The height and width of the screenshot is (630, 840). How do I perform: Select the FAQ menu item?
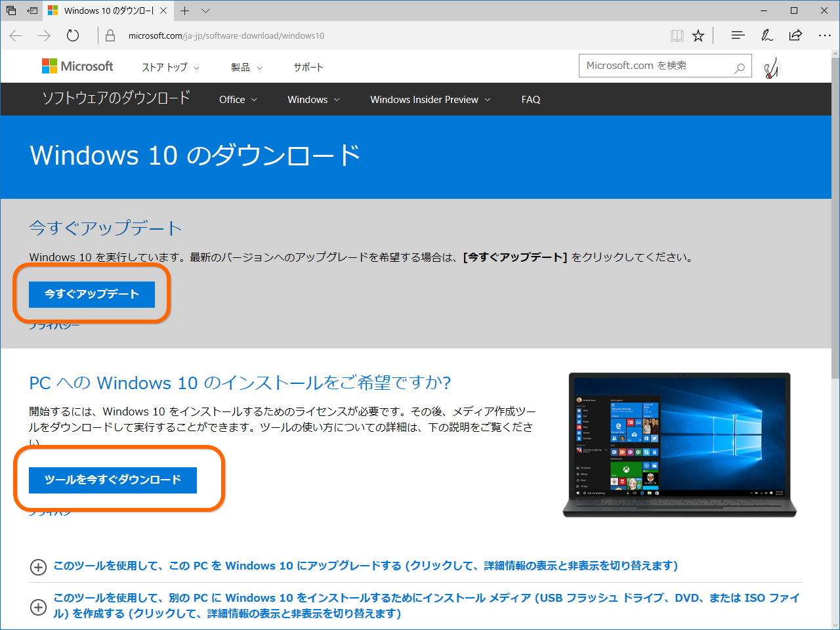tap(530, 99)
